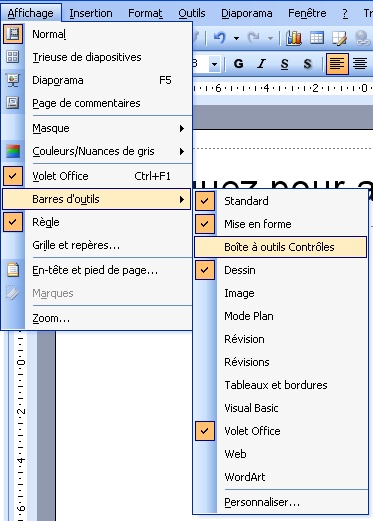
Task: Apply underline with the S button
Action: point(284,63)
